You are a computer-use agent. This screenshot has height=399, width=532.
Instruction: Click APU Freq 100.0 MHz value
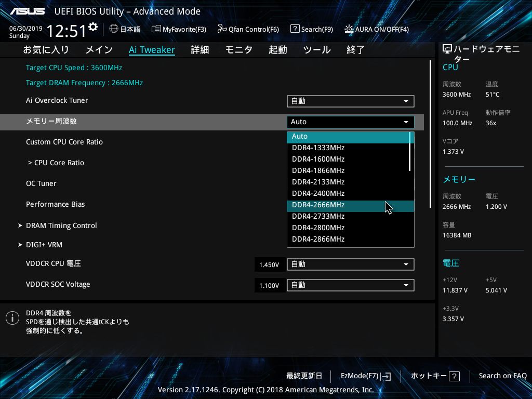click(x=457, y=123)
